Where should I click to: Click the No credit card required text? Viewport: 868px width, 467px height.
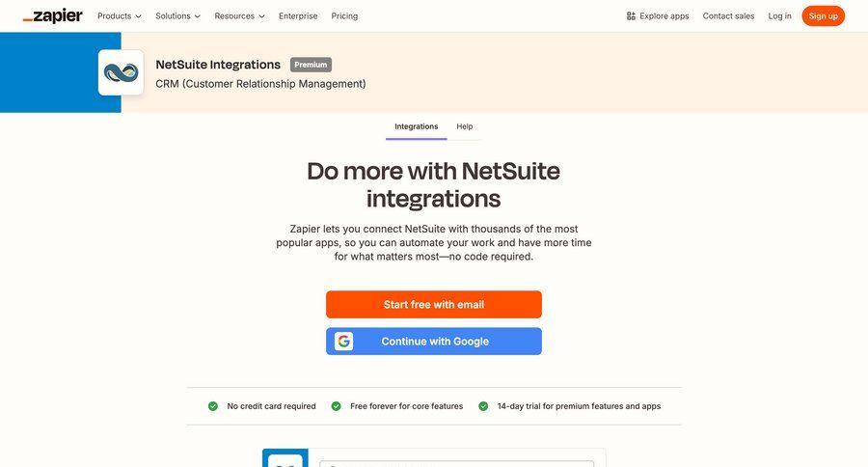click(271, 406)
